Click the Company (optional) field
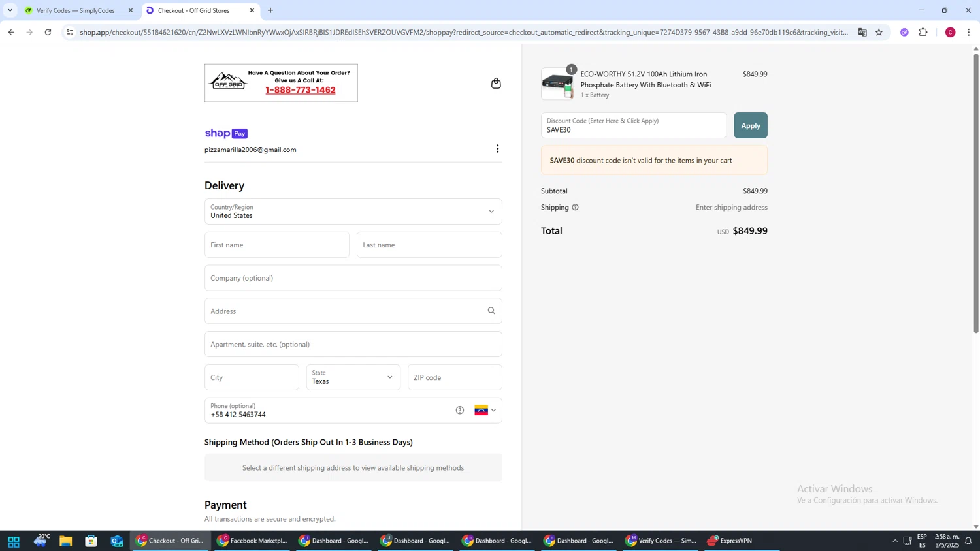 pos(353,278)
